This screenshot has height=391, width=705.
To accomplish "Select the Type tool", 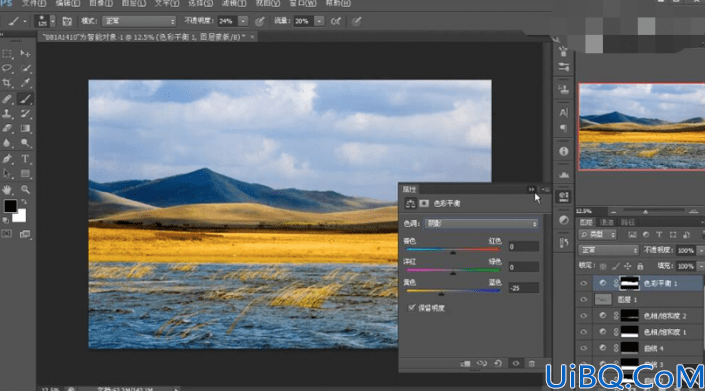I will (x=25, y=159).
